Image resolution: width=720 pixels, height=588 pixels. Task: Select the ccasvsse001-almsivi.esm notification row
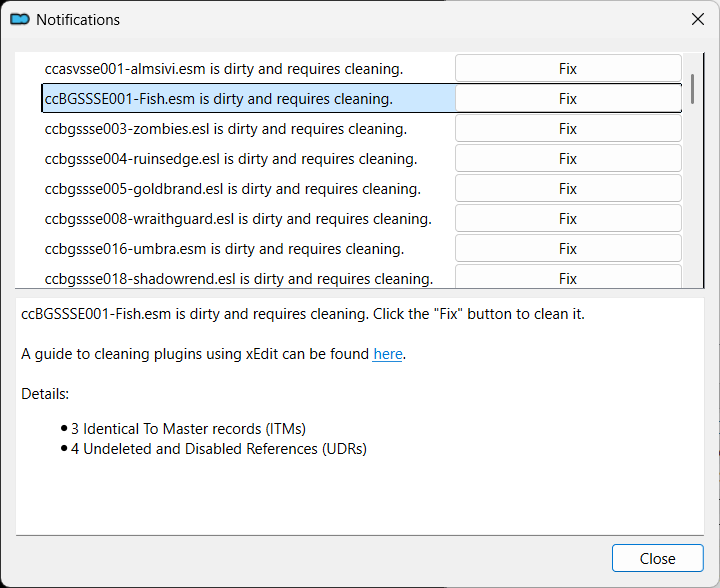click(248, 68)
